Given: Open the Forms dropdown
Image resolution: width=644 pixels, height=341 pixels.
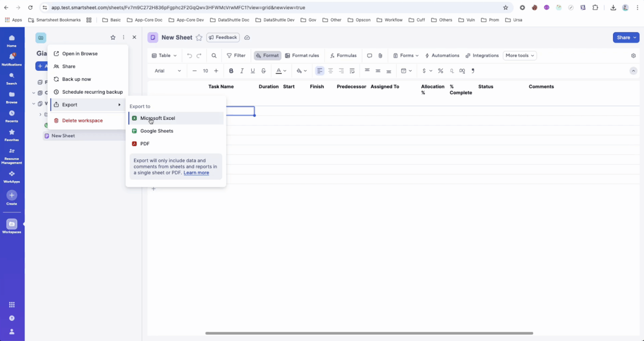Looking at the screenshot, I should (405, 55).
